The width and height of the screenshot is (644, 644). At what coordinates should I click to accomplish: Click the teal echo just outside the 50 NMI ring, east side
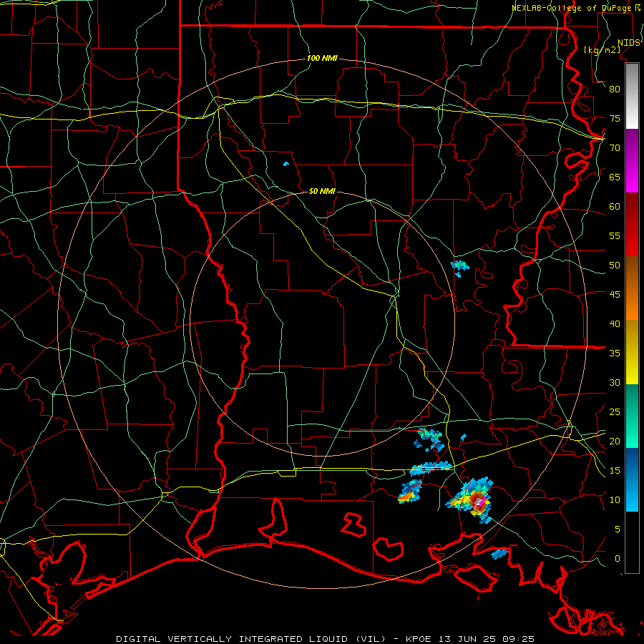point(460,267)
